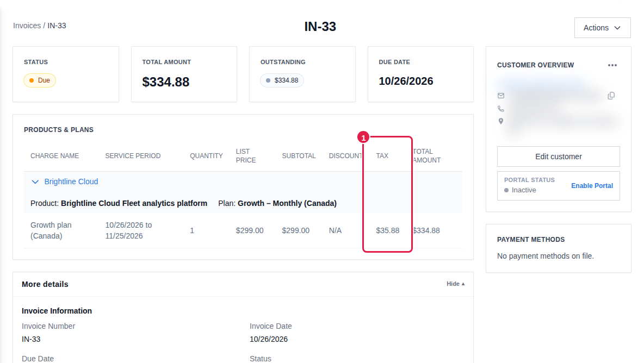This screenshot has height=363, width=644.
Task: Open the Brightline Cloud subscription link
Action: click(x=71, y=181)
